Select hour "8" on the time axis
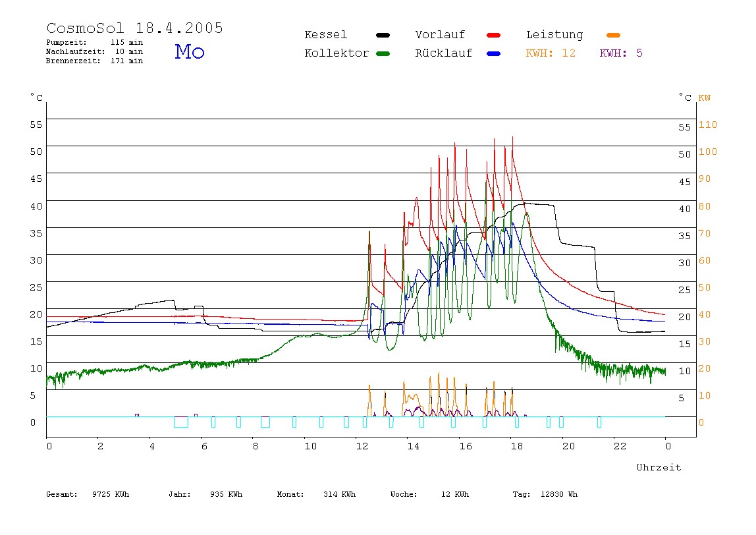This screenshot has width=756, height=535. [x=256, y=446]
